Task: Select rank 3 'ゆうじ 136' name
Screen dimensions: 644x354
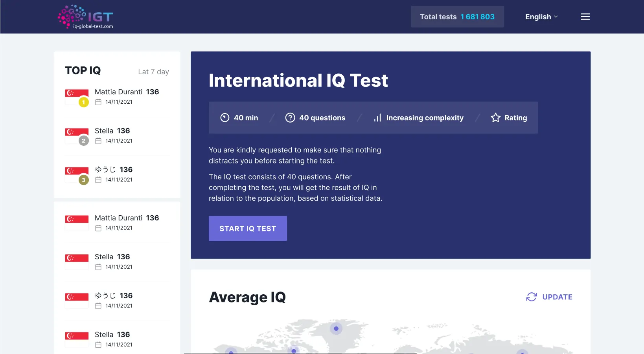Action: 114,170
